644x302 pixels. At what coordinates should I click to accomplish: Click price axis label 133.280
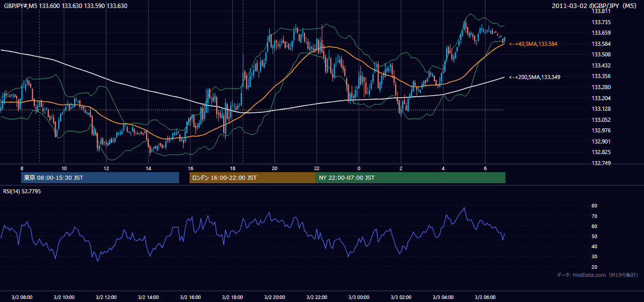(601, 88)
